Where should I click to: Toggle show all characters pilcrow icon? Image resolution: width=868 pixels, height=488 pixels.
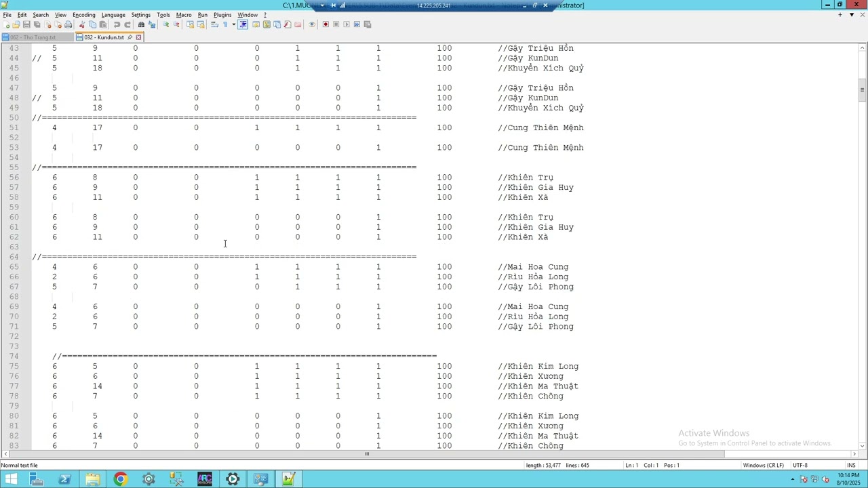tap(225, 24)
